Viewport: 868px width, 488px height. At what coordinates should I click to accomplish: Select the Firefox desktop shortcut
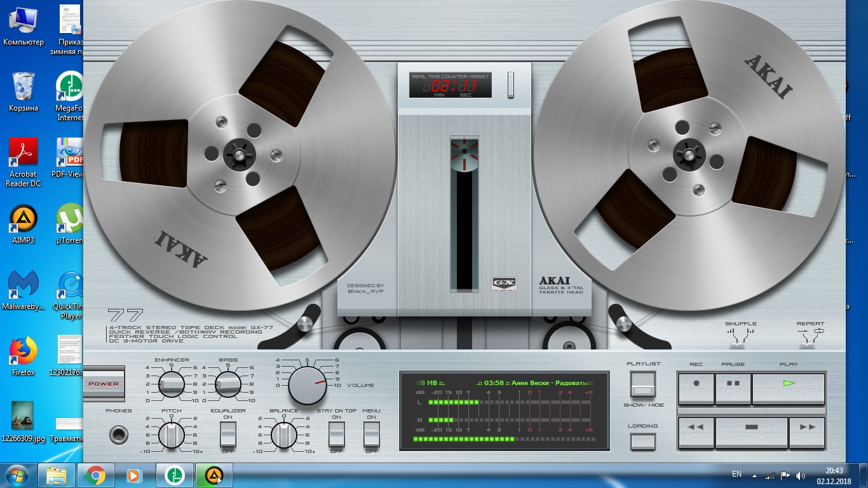23,356
